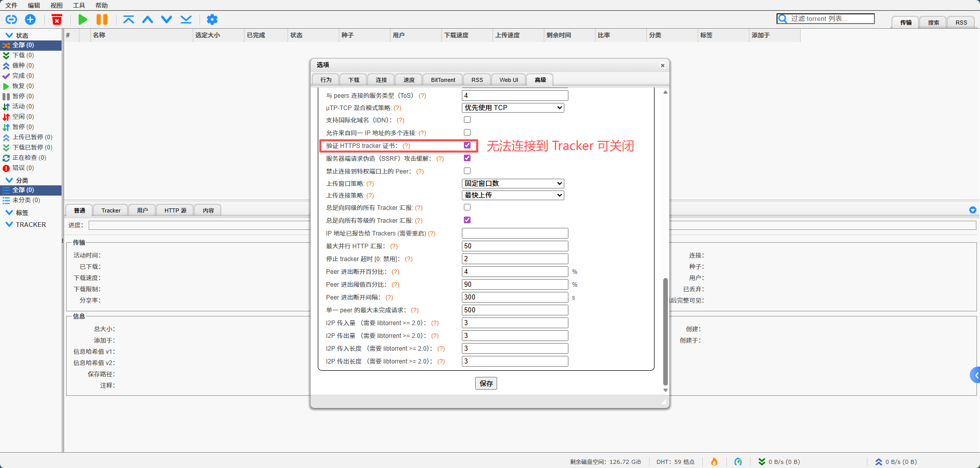Move torrent to top of queue
The height and width of the screenshot is (468, 980).
coord(129,19)
